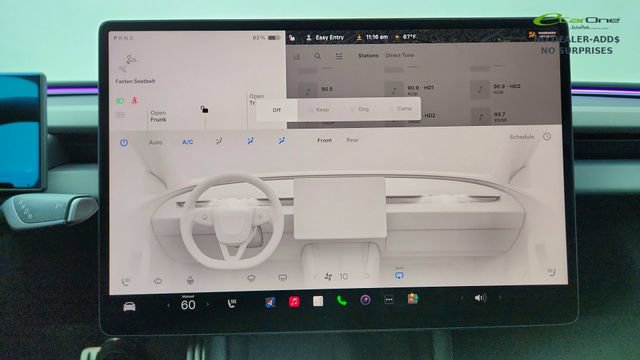Switch to the Front climate tab
Viewport: 640px width, 360px height.
[x=324, y=140]
